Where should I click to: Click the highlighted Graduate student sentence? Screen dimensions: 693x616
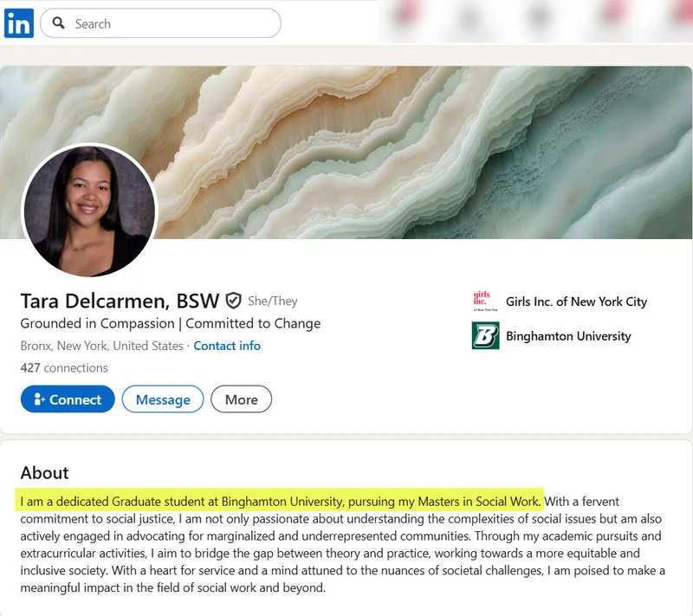coord(280,502)
